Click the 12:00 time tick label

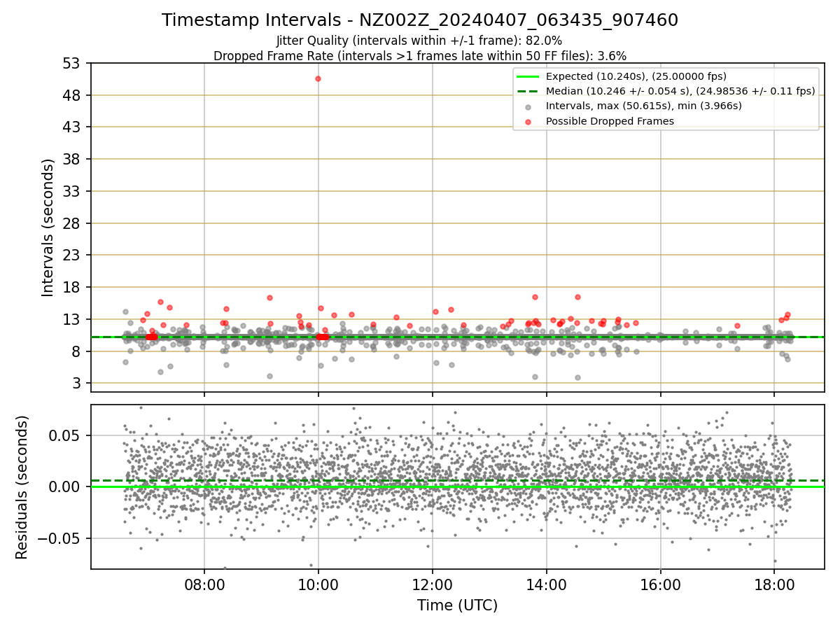433,584
